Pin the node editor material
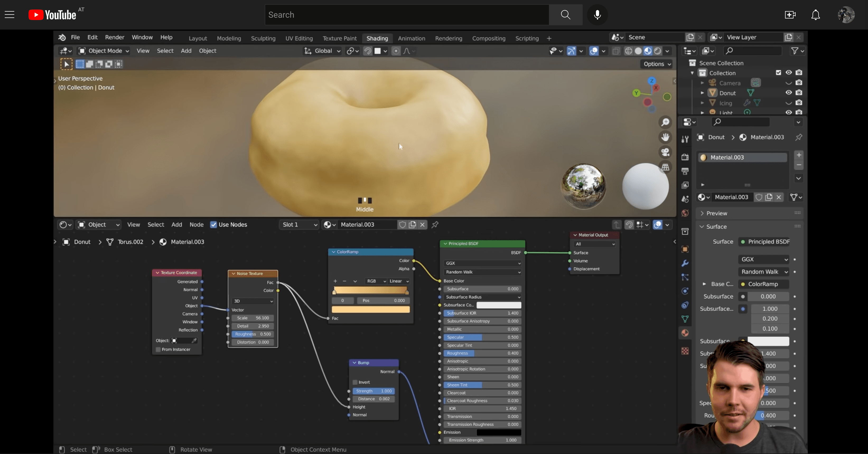Image resolution: width=868 pixels, height=454 pixels. 435,225
